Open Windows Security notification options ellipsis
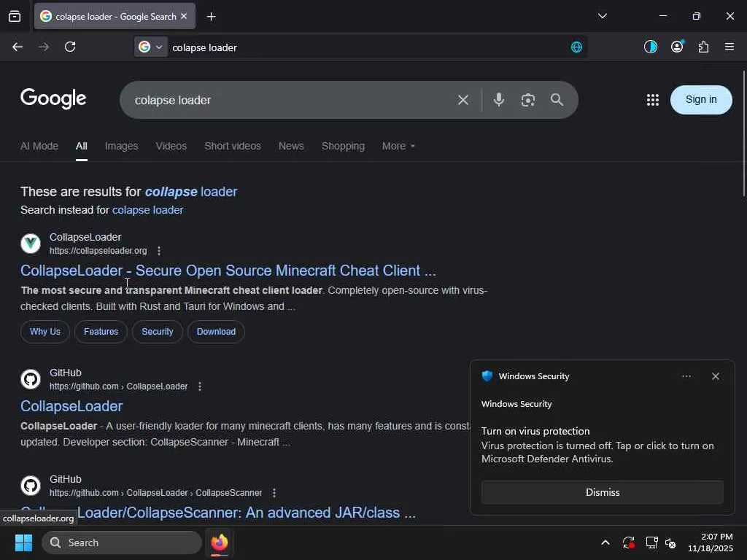The height and width of the screenshot is (560, 747). 686,376
